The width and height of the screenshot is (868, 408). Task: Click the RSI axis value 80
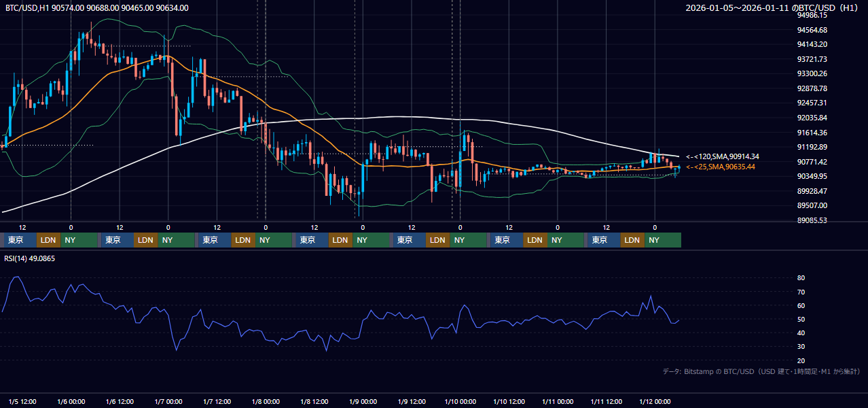[x=801, y=278]
